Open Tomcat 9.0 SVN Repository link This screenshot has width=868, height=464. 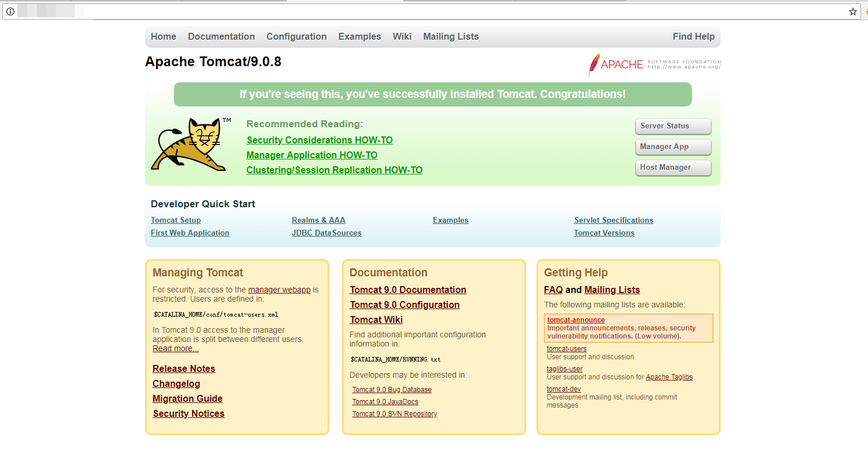[395, 414]
